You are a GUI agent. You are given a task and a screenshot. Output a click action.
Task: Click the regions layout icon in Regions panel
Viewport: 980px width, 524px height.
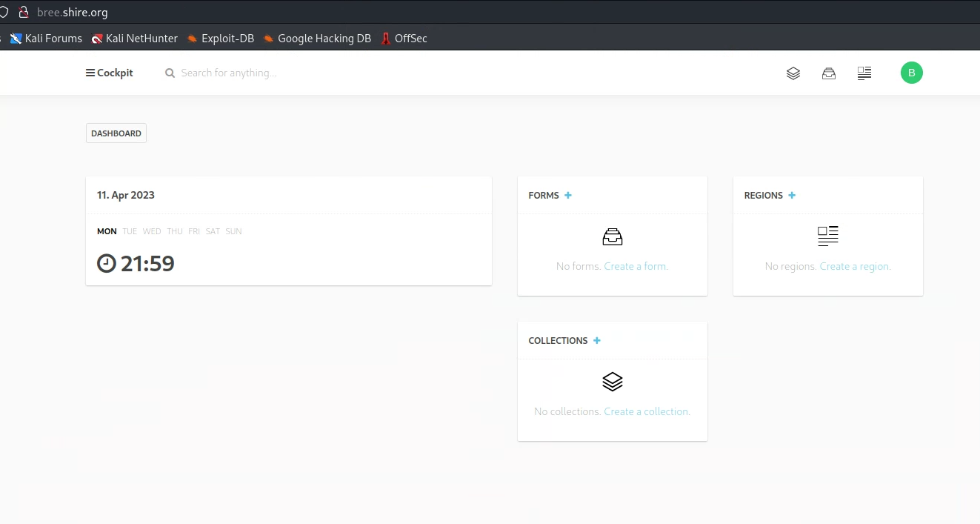click(x=827, y=236)
